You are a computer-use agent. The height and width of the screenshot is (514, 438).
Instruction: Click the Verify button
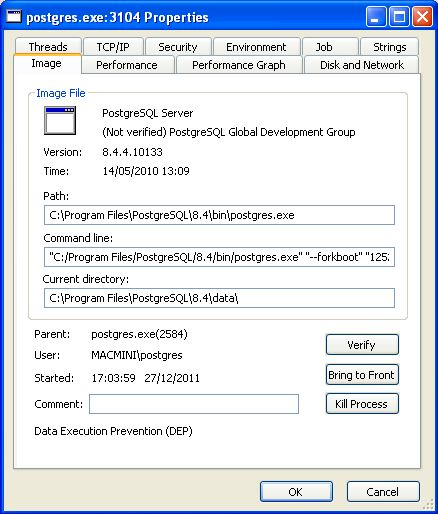point(362,345)
